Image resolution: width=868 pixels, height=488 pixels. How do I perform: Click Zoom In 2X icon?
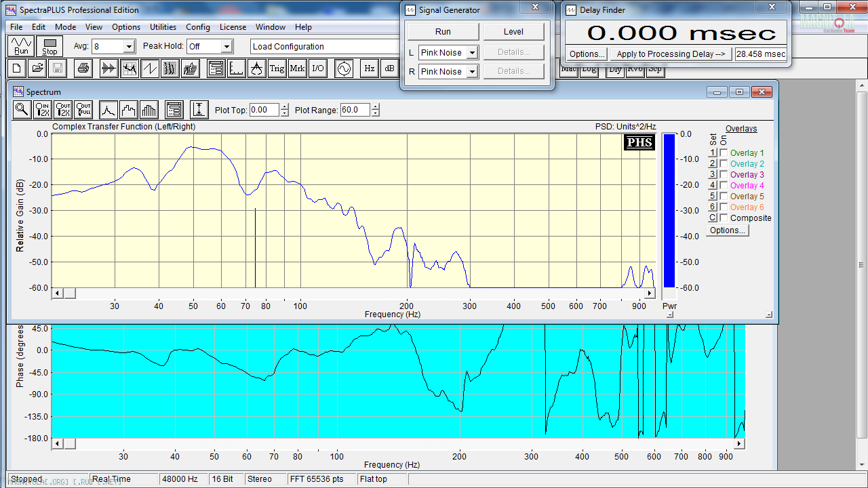click(x=43, y=109)
